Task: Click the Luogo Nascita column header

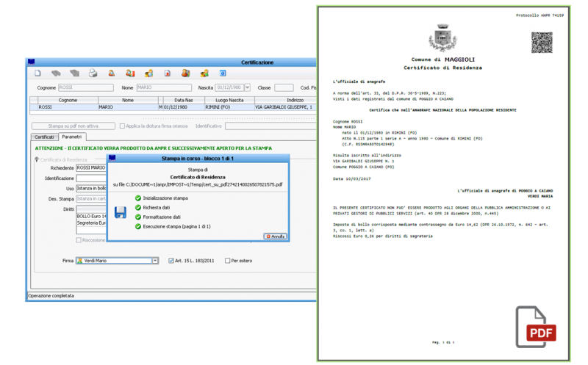Action: (229, 100)
